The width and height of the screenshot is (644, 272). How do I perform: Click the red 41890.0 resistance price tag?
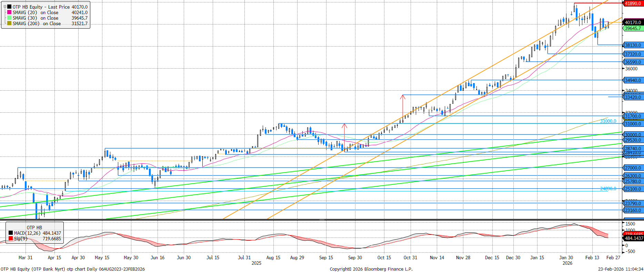tap(633, 3)
